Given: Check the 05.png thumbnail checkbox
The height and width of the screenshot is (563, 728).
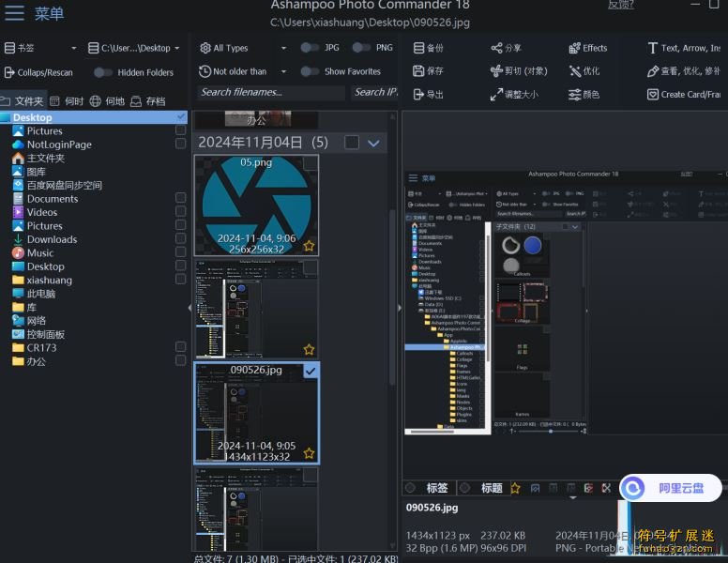Looking at the screenshot, I should click(x=311, y=163).
